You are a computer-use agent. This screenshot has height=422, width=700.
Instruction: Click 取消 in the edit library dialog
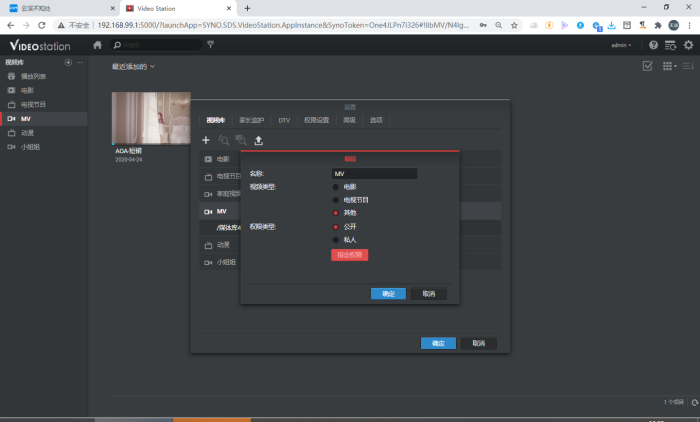click(x=429, y=294)
